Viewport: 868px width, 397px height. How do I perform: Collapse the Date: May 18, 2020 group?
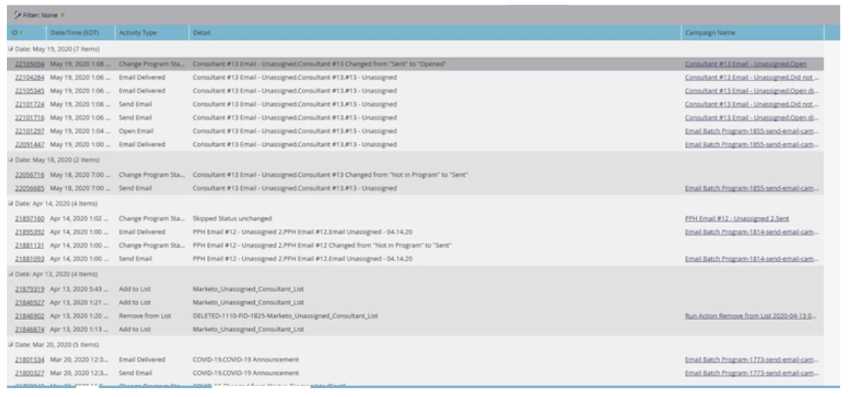(10, 160)
